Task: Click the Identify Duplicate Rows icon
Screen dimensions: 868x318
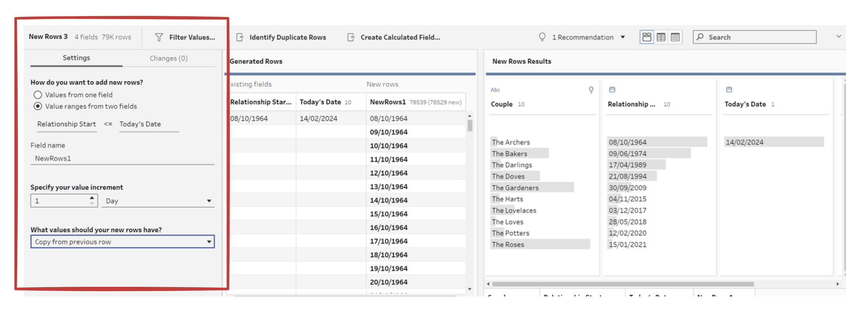Action: (x=240, y=37)
